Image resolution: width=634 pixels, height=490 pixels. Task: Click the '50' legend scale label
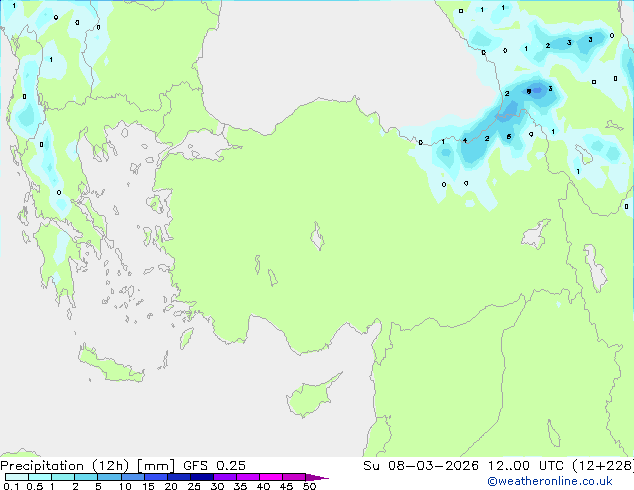point(309,486)
